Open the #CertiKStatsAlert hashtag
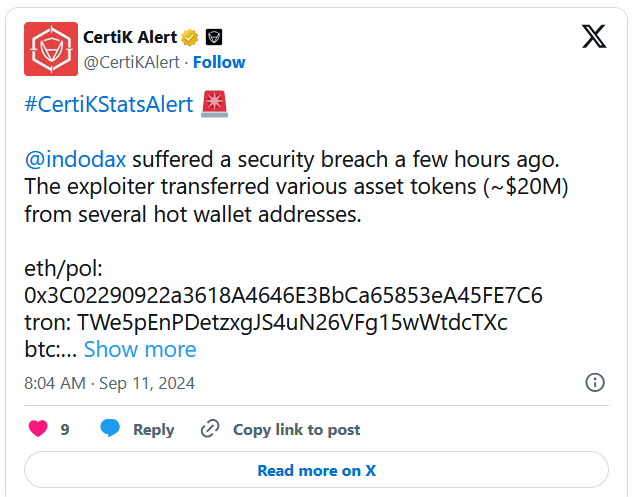Screen dimensions: 635x497 pos(108,104)
